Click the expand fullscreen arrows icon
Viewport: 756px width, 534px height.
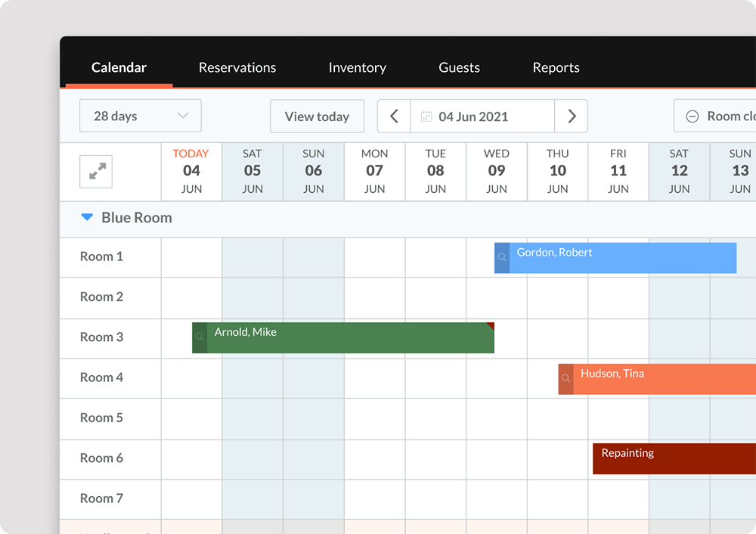[x=96, y=172]
